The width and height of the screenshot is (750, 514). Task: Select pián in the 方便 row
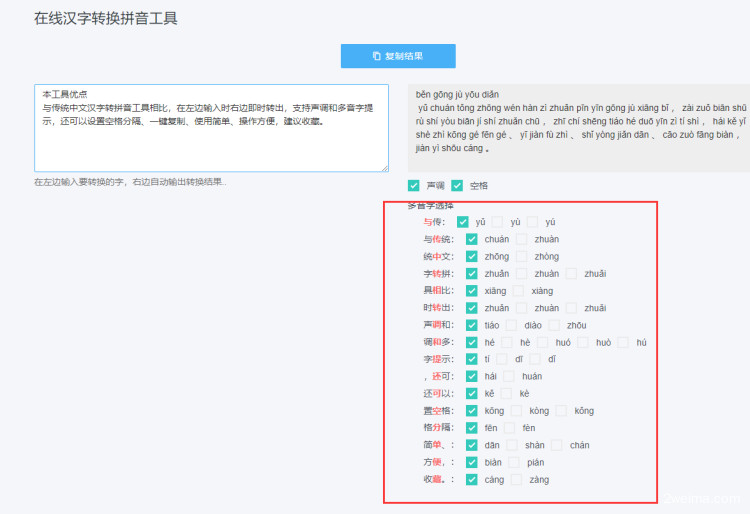514,462
